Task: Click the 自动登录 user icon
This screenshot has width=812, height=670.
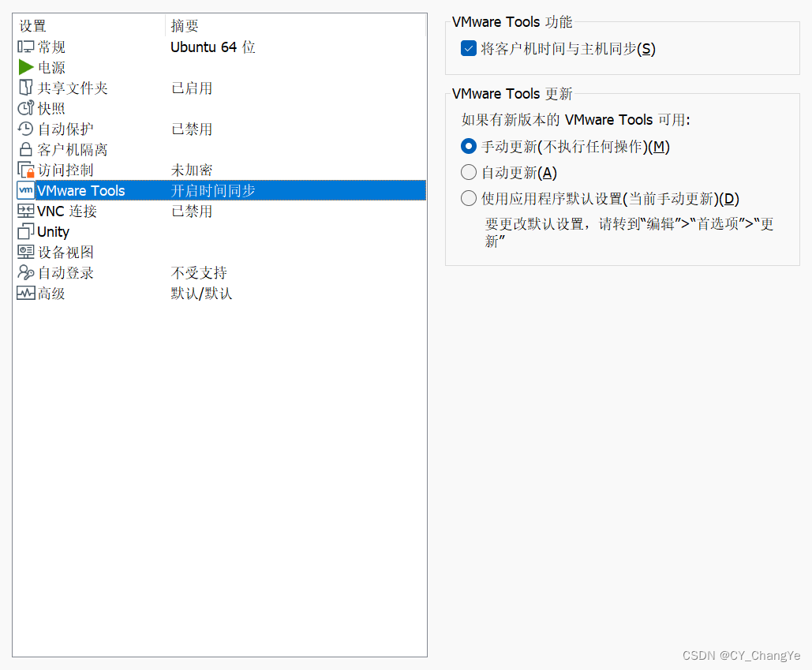Action: [x=26, y=272]
